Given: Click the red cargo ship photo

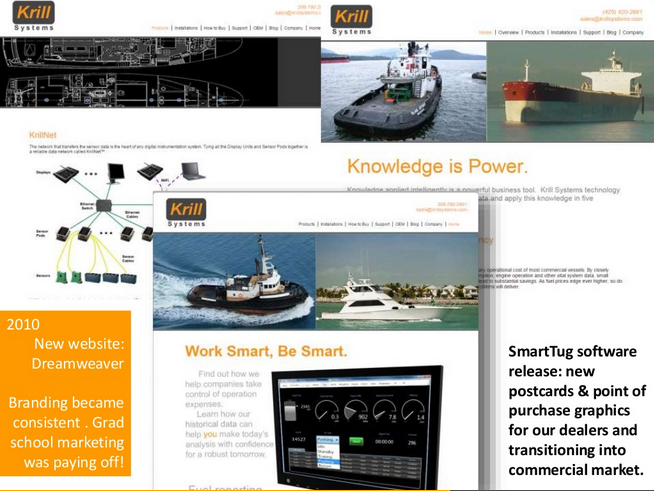Looking at the screenshot, I should pyautogui.click(x=569, y=91).
